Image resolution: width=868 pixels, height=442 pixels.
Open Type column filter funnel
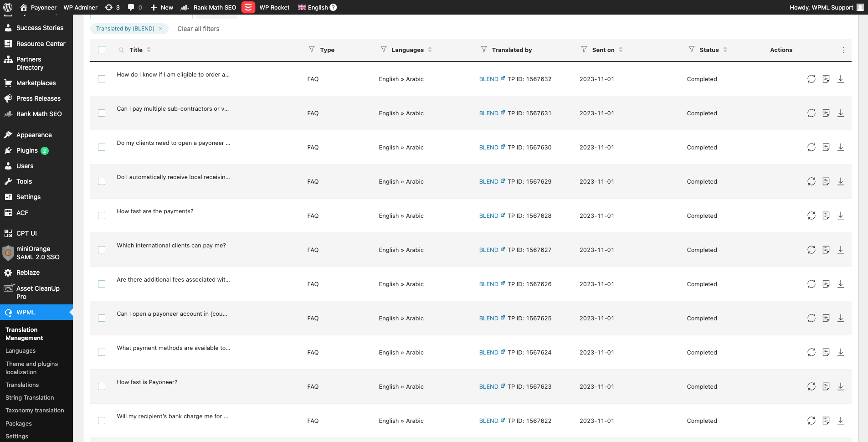pyautogui.click(x=312, y=49)
